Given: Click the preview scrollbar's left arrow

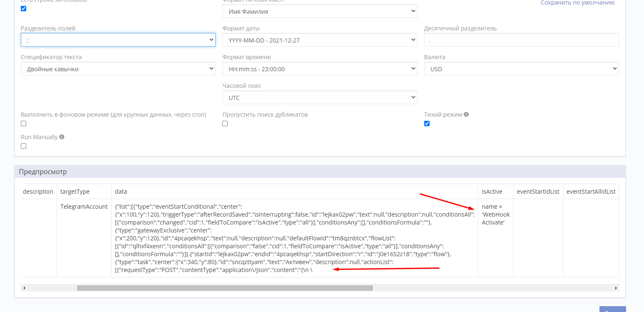Looking at the screenshot, I should tap(24, 288).
